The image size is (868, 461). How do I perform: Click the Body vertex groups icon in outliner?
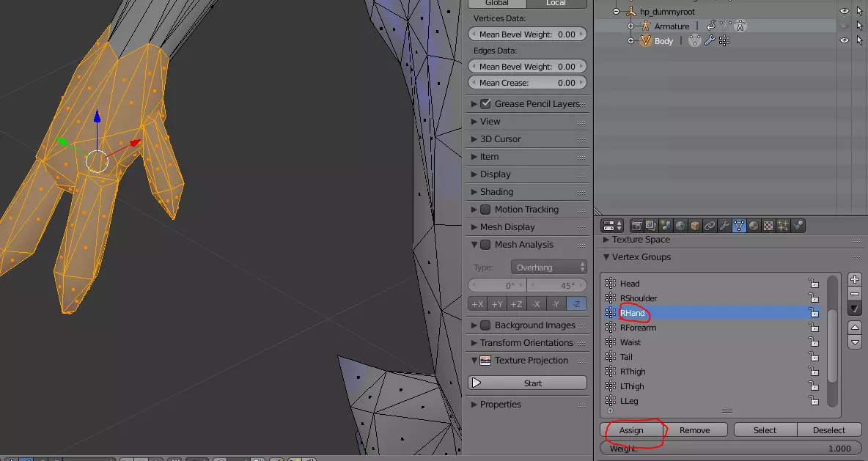pyautogui.click(x=724, y=40)
